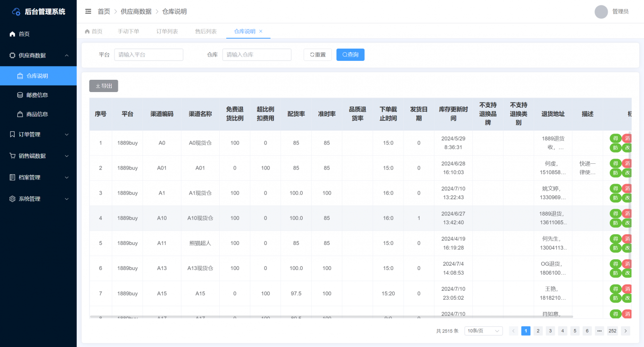
Task: Click current page 1 in pagination
Action: 526,331
